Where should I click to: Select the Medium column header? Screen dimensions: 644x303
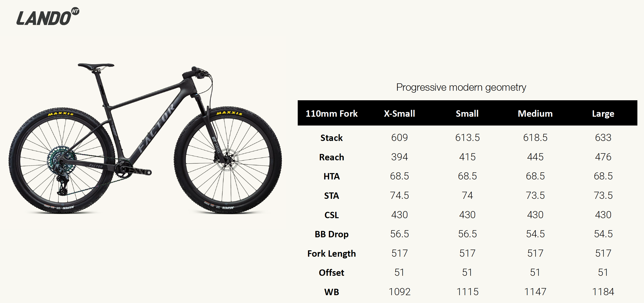point(535,114)
